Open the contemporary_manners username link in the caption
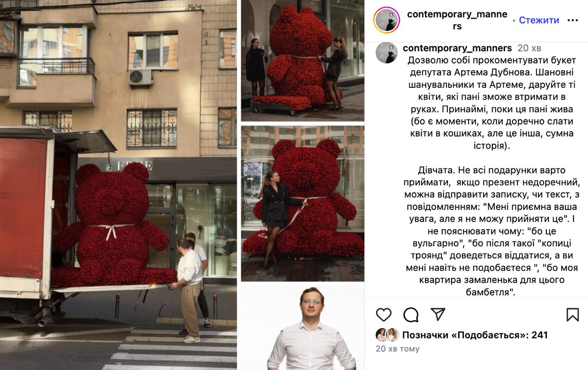This screenshot has height=370, width=588. point(457,48)
